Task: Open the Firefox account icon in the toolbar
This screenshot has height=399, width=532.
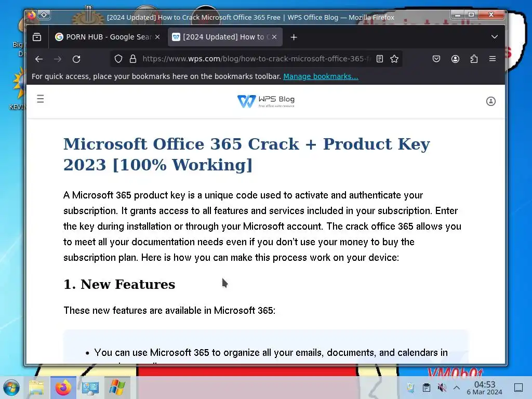Action: pyautogui.click(x=455, y=59)
